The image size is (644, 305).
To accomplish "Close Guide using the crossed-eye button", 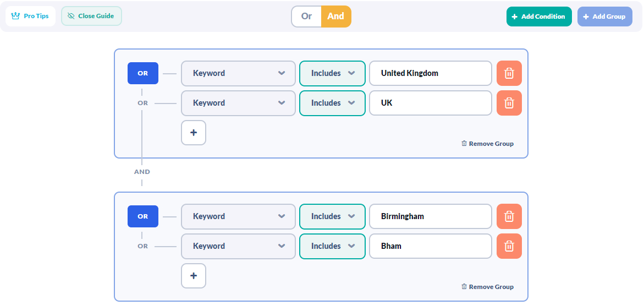I will click(x=92, y=16).
